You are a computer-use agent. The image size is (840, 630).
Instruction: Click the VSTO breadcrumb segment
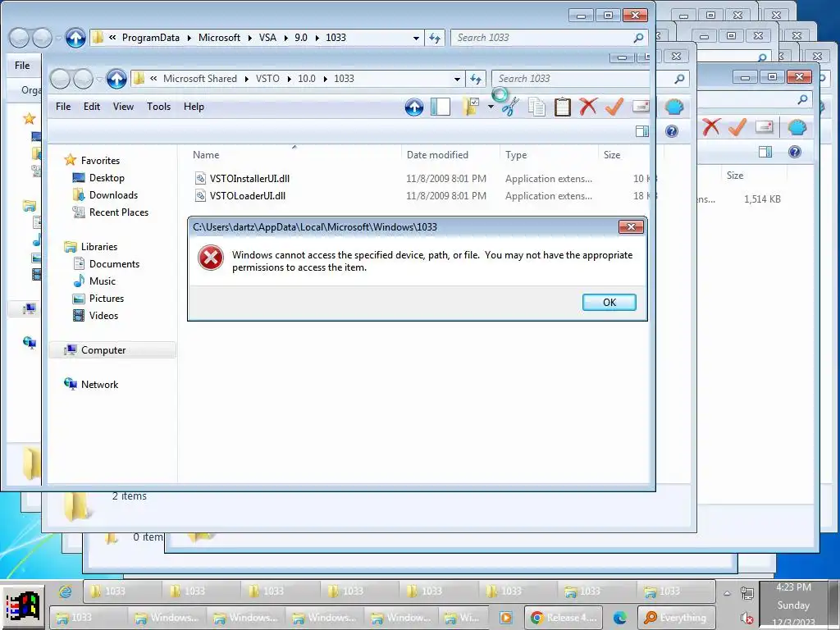[267, 79]
